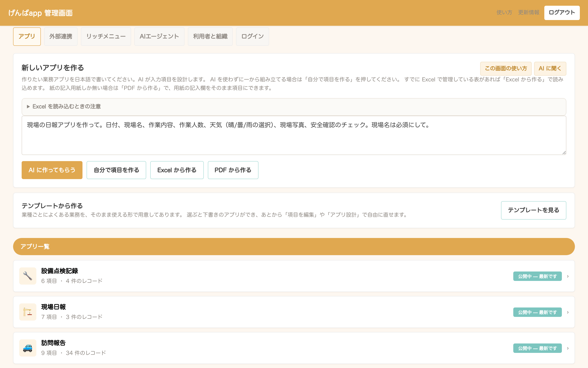Click the 9 項目・34 件のレコード text
This screenshot has width=588, height=368.
tap(73, 353)
